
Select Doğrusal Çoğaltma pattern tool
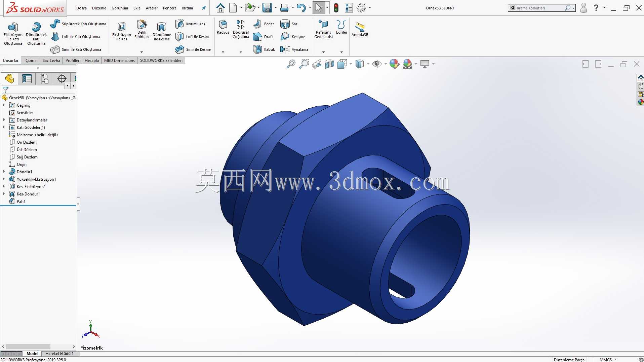pyautogui.click(x=241, y=30)
